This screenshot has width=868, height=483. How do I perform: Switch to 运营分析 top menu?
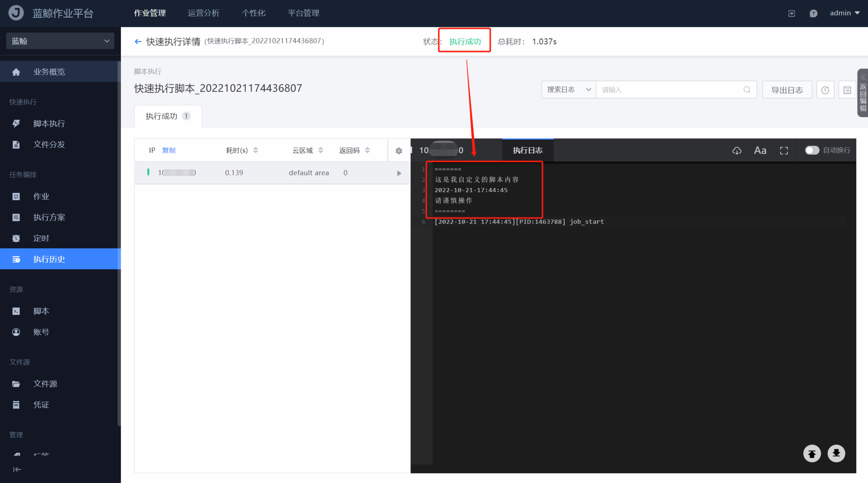pos(204,13)
